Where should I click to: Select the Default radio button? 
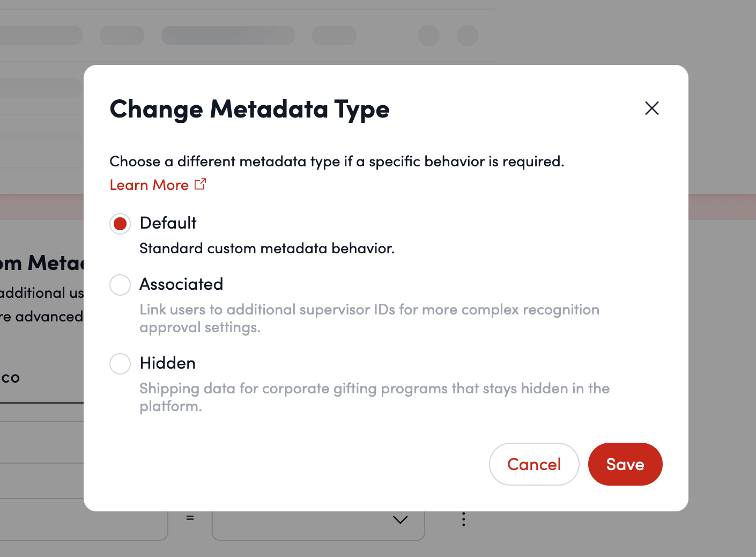[120, 224]
